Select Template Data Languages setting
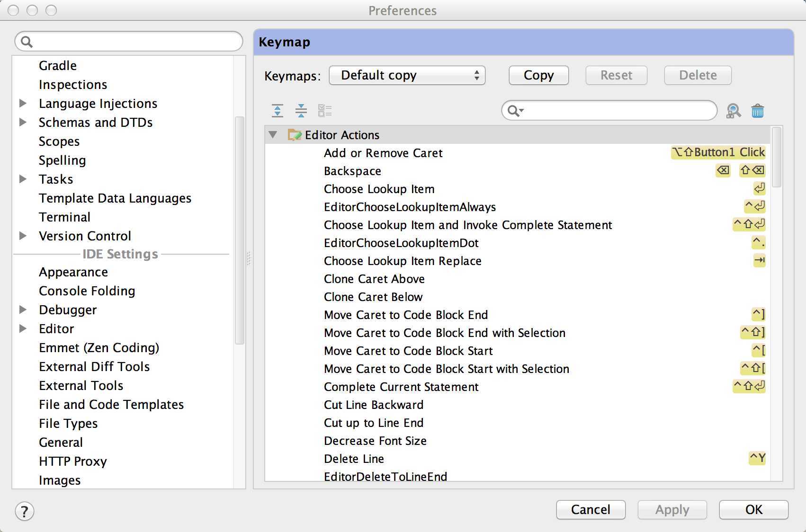The height and width of the screenshot is (532, 806). 115,198
